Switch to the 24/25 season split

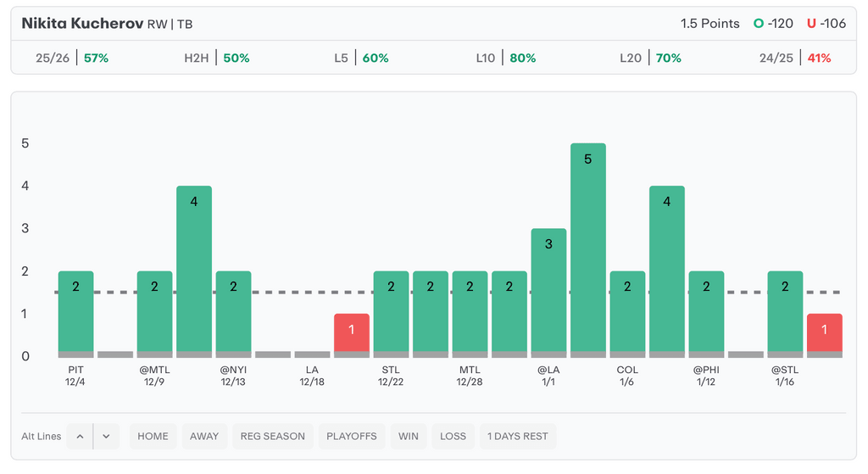click(795, 58)
